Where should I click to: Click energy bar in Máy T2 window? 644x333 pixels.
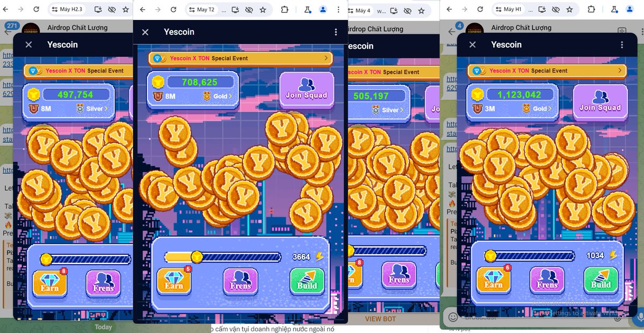[x=223, y=257]
